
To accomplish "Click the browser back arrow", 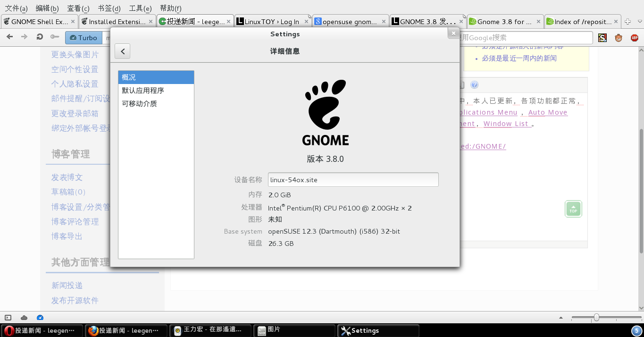I will [x=10, y=37].
